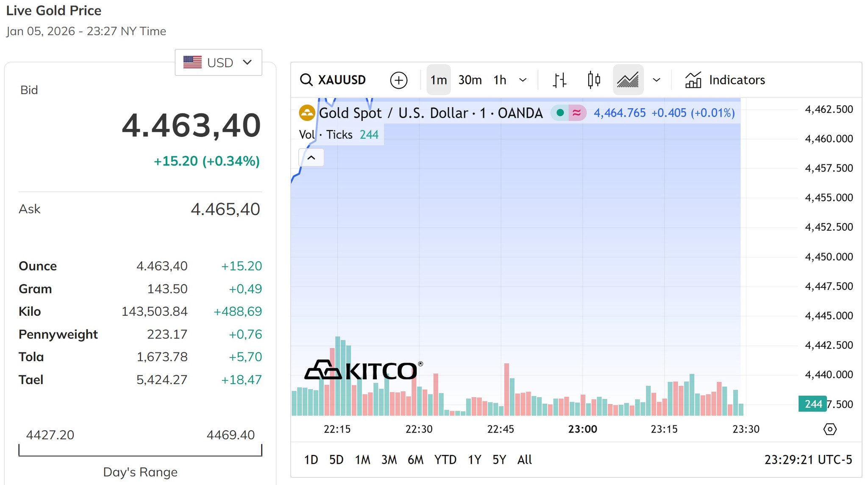Click the XAUUSD symbol search field
Viewport: 868px width, 485px height.
333,80
